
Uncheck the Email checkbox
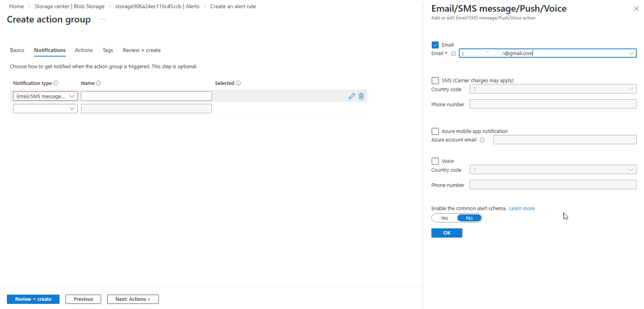pos(435,45)
